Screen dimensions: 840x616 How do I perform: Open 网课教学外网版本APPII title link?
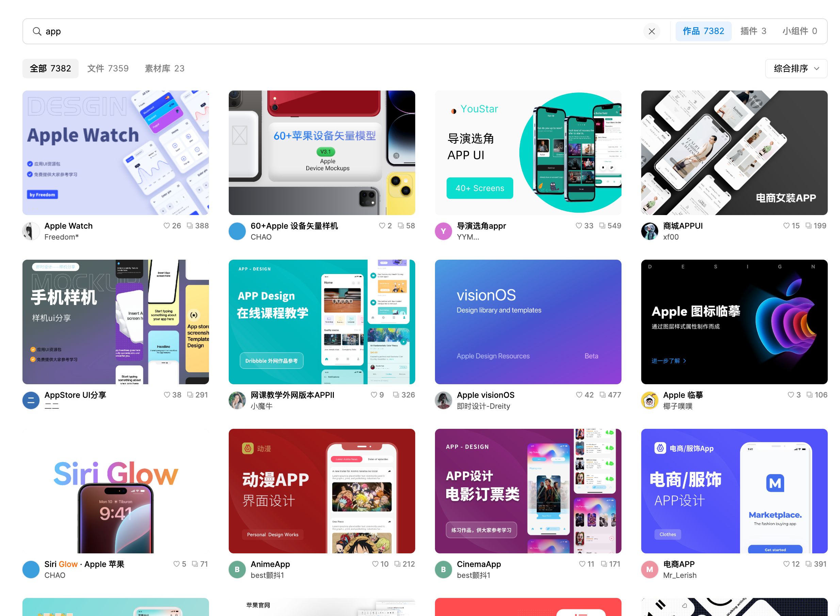[x=292, y=394]
